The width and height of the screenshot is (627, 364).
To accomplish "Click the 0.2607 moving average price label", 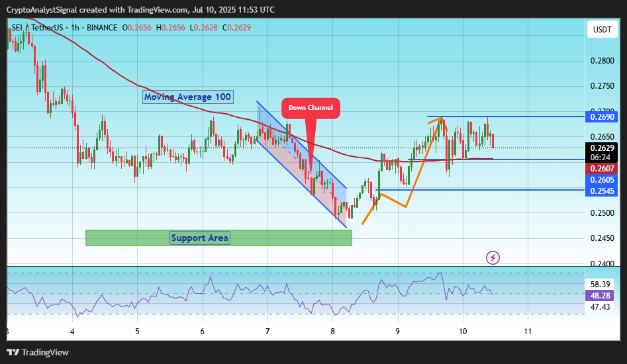I will 602,169.
